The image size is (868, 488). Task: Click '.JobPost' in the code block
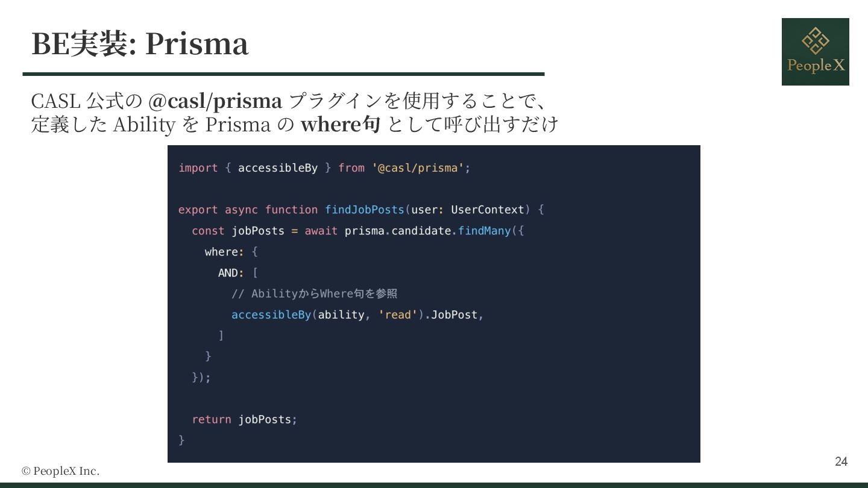click(x=452, y=315)
